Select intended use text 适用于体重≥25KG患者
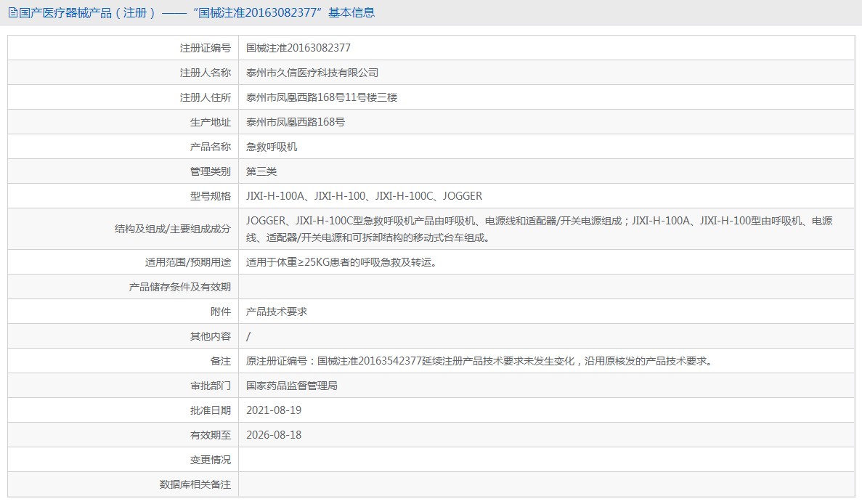The image size is (862, 504). pos(341,262)
